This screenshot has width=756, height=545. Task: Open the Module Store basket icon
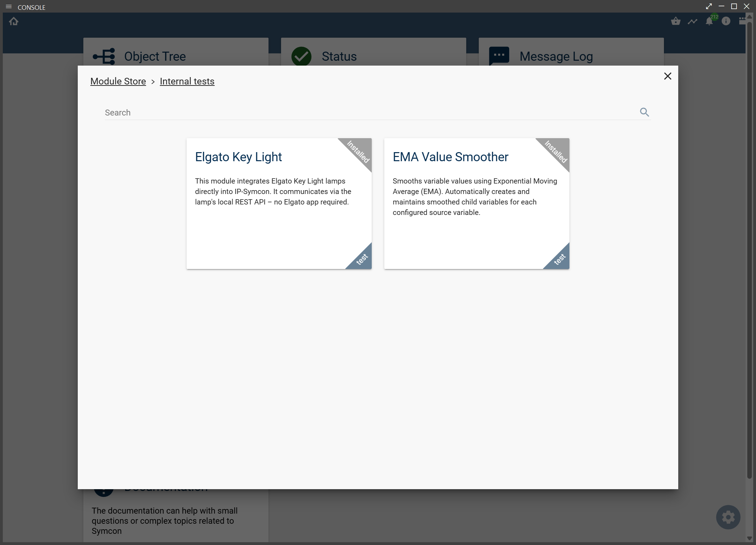(x=675, y=21)
